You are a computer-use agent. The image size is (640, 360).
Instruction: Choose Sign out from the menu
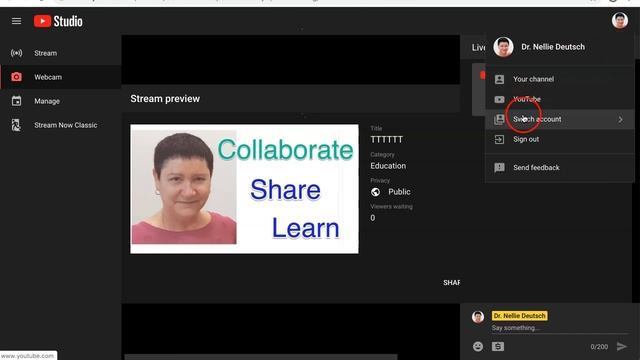(560, 139)
